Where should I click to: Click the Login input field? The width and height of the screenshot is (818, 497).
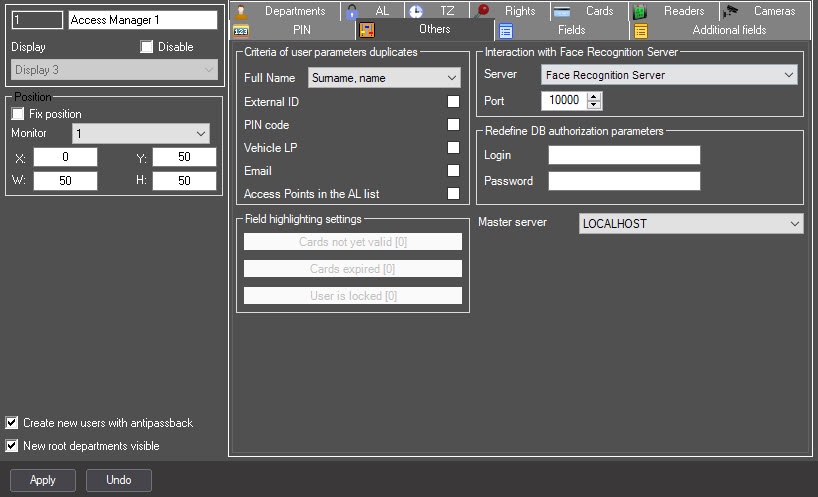tap(624, 155)
